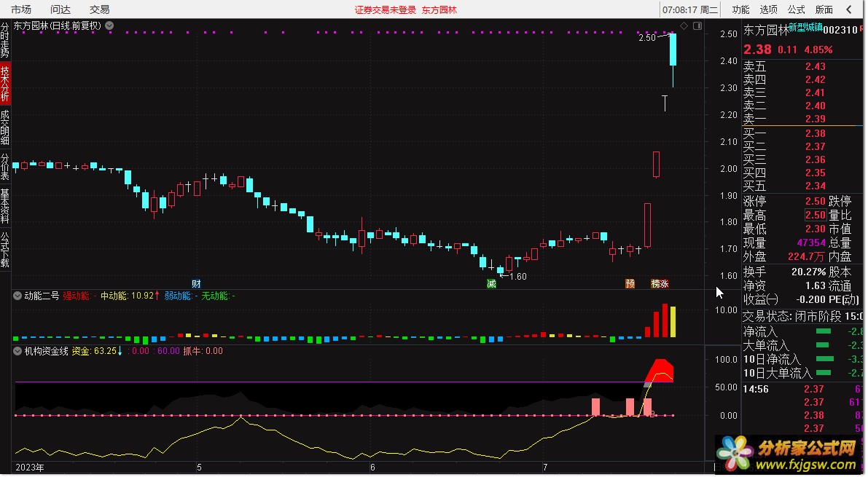Screen dimensions: 868x477
Task: Switch to the 分时走势 side tab
Action: coord(5,40)
